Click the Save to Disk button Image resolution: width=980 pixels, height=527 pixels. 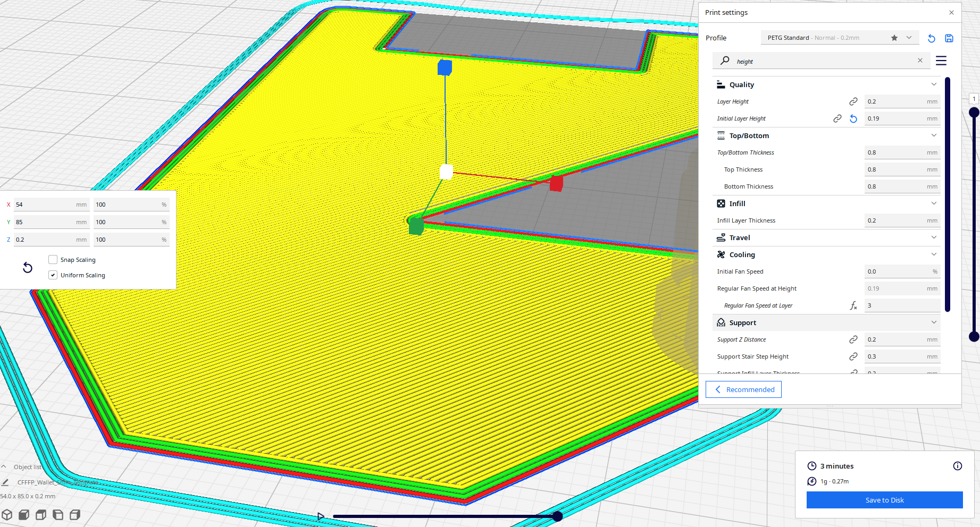pyautogui.click(x=884, y=500)
